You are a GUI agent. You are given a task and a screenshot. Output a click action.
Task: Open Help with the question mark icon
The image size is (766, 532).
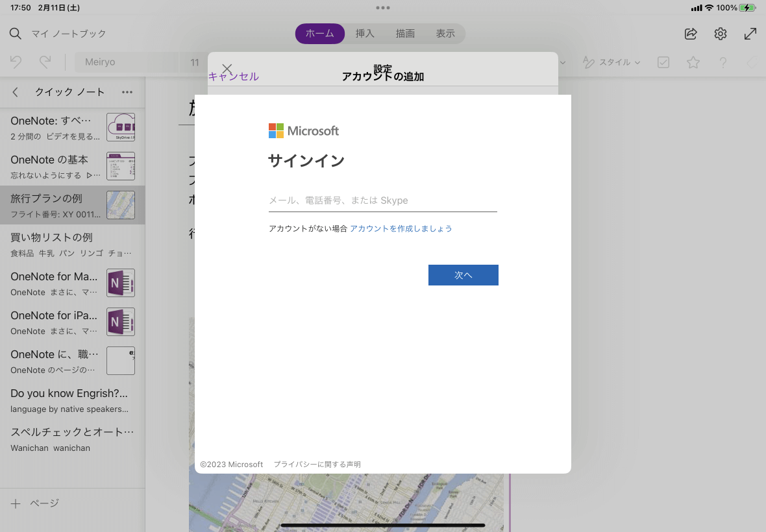tap(723, 62)
